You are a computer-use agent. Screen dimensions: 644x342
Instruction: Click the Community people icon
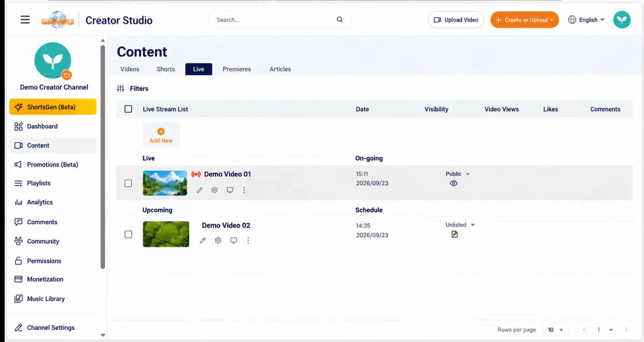pos(18,241)
